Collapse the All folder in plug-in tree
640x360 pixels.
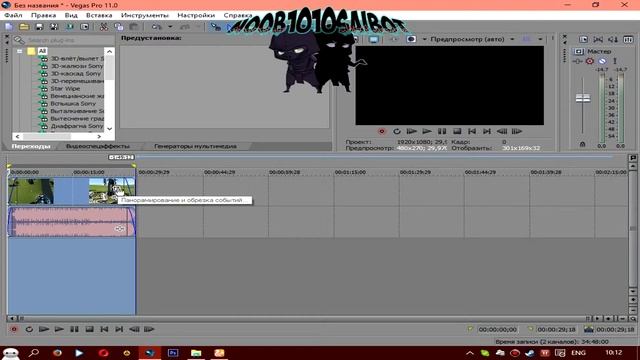pyautogui.click(x=20, y=51)
